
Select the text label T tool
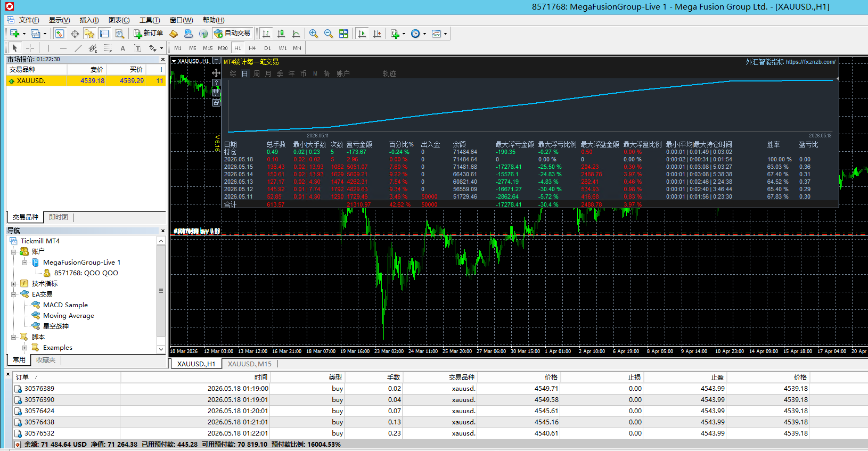click(x=137, y=48)
